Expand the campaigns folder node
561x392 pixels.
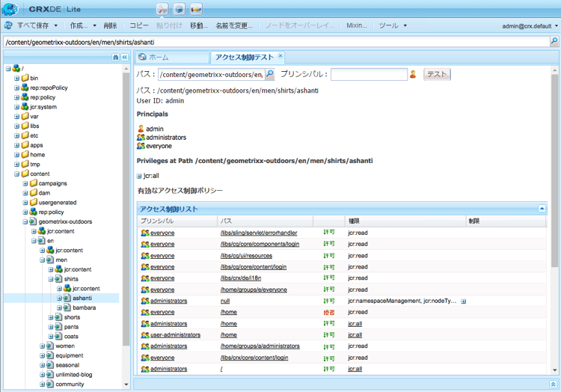pyautogui.click(x=25, y=183)
